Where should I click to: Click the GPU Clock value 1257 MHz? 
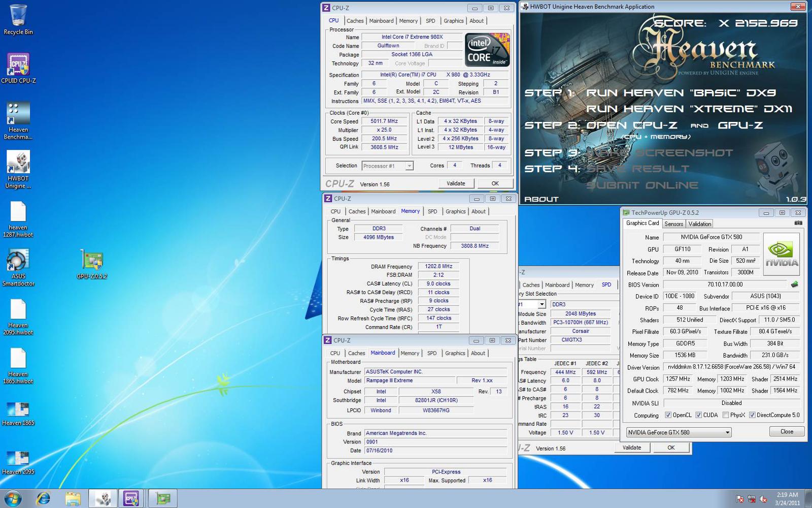[678, 379]
